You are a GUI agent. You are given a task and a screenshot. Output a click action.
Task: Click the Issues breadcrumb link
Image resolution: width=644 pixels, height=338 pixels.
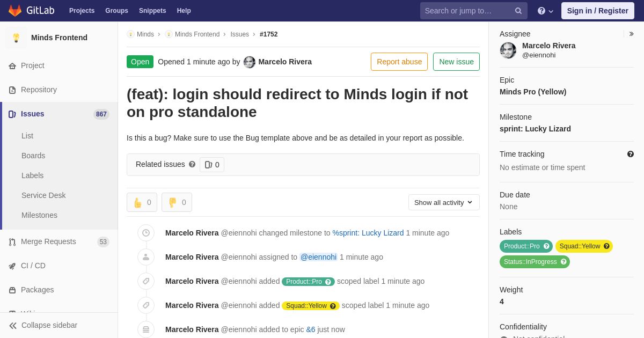(239, 34)
